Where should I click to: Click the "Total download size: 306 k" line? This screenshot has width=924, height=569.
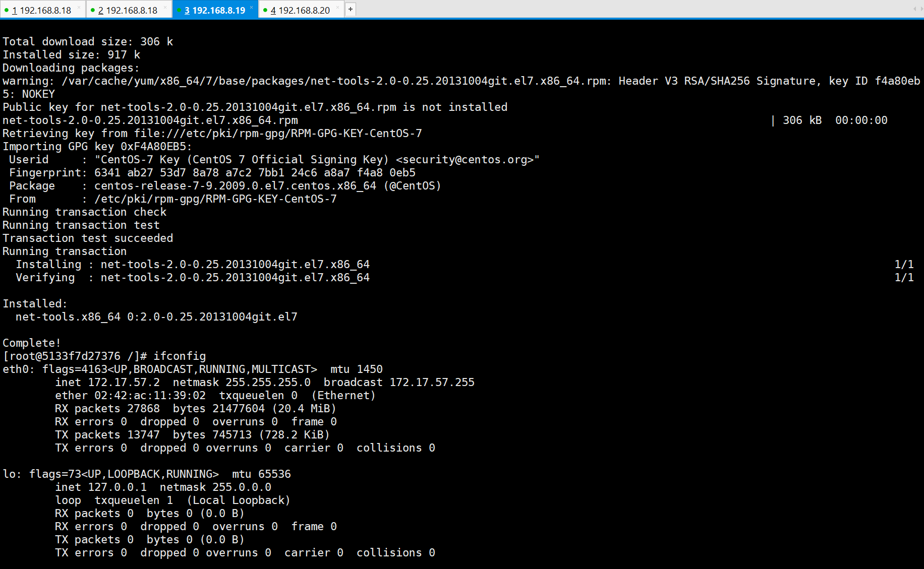click(88, 42)
